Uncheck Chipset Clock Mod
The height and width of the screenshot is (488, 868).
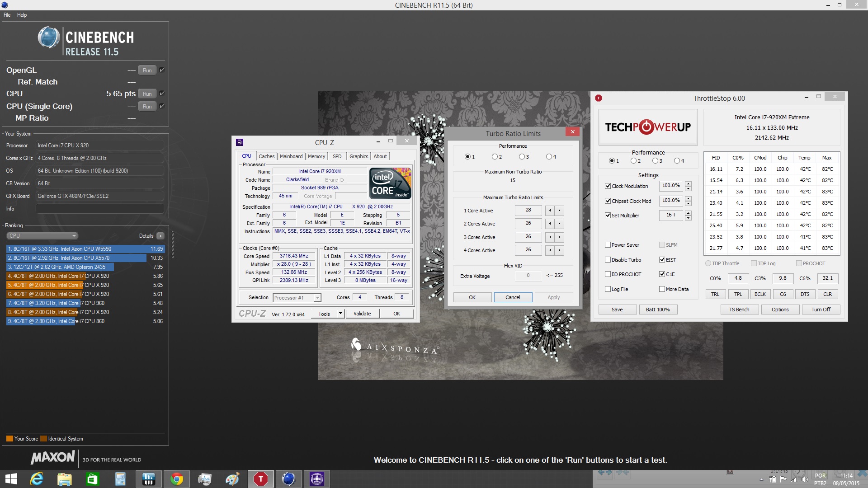click(x=608, y=201)
